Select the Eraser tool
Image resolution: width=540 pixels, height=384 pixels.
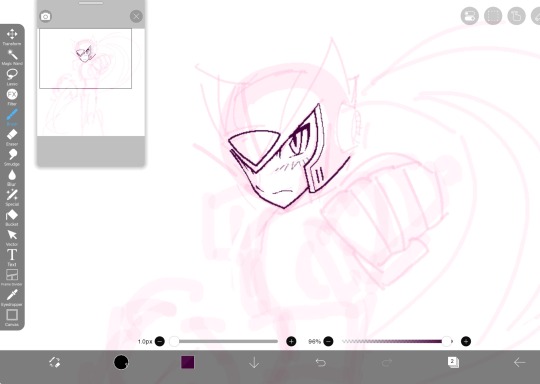(x=12, y=137)
